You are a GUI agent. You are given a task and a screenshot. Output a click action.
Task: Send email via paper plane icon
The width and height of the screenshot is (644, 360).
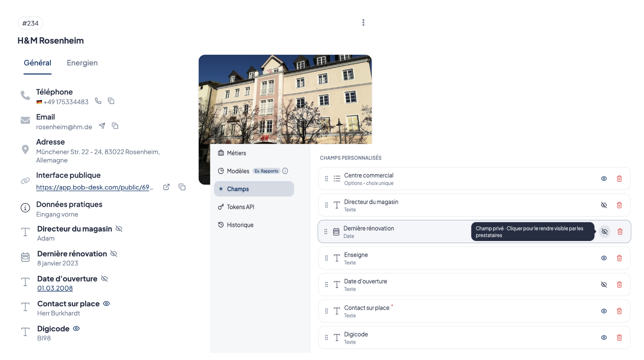coord(102,126)
